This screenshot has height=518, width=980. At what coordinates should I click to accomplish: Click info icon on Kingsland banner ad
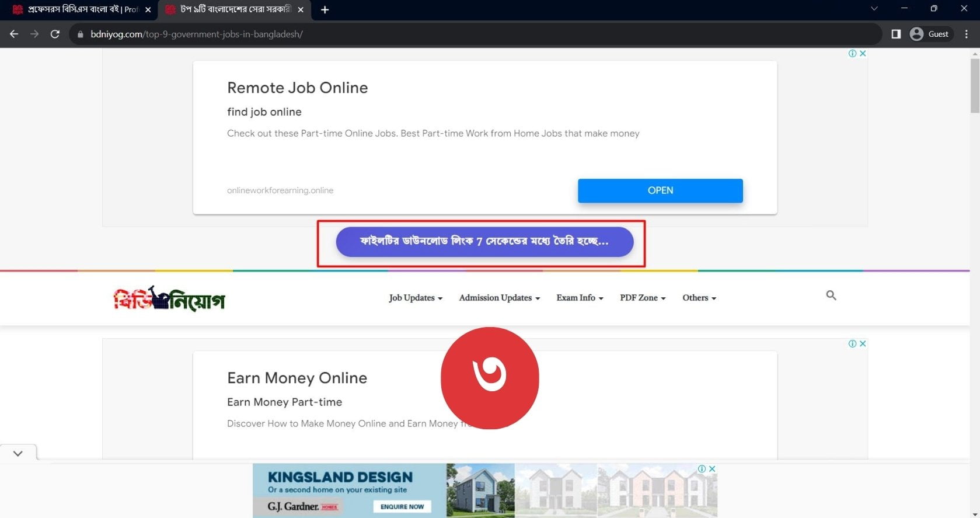(702, 468)
